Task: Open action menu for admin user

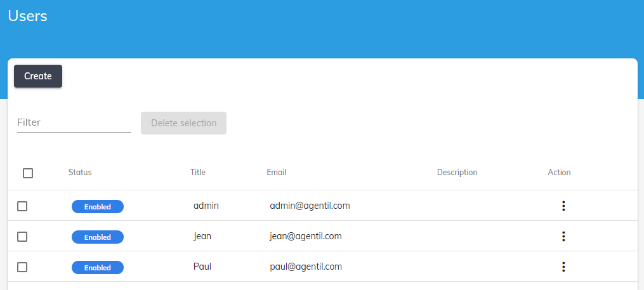Action: click(563, 206)
